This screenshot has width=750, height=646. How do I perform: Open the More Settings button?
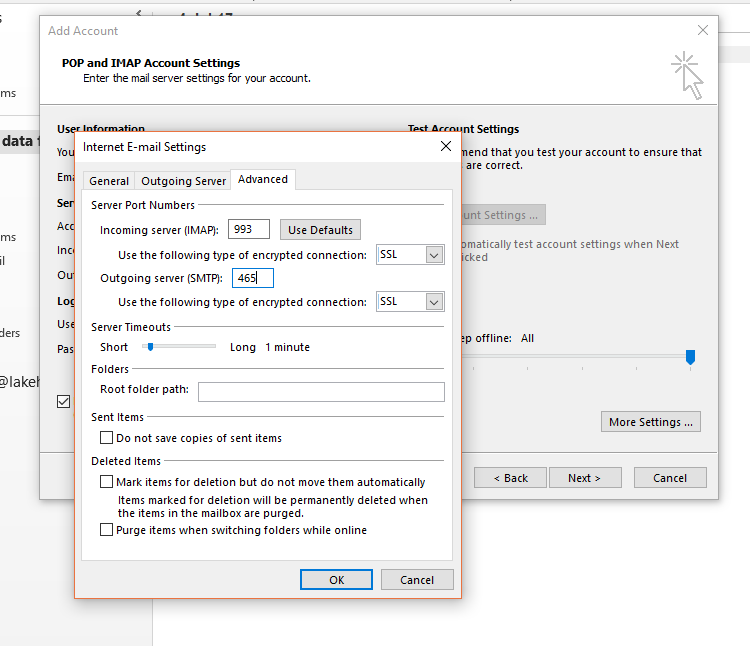click(651, 422)
